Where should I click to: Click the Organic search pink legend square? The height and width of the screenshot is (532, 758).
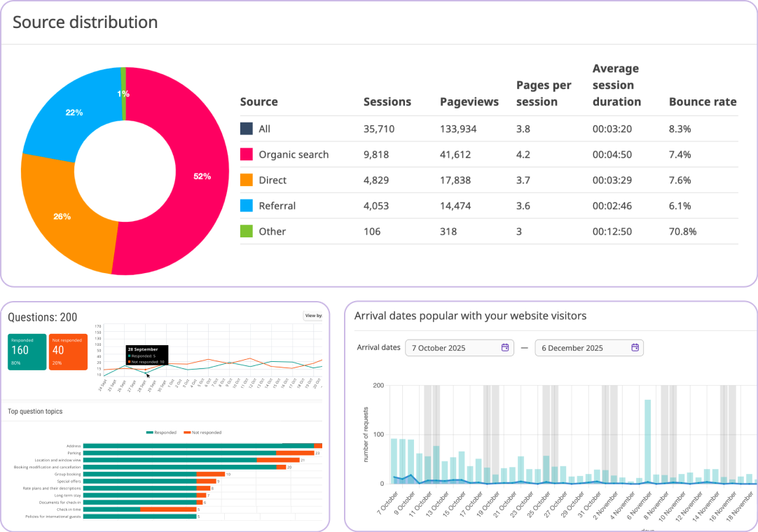246,154
